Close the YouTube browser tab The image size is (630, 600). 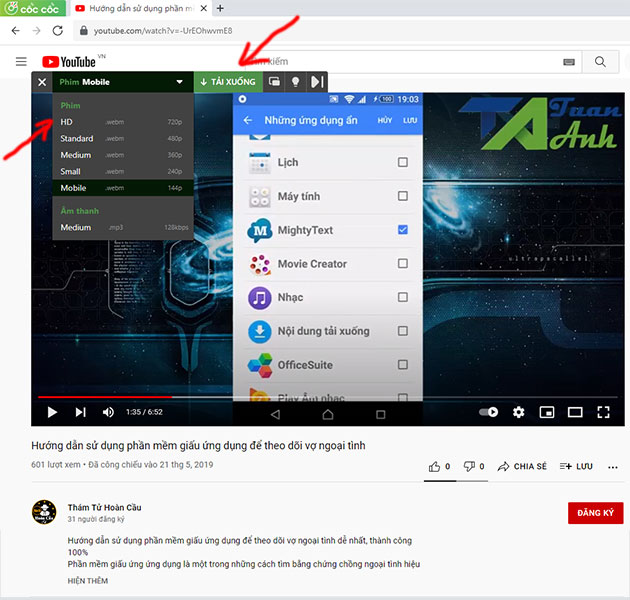[x=204, y=8]
